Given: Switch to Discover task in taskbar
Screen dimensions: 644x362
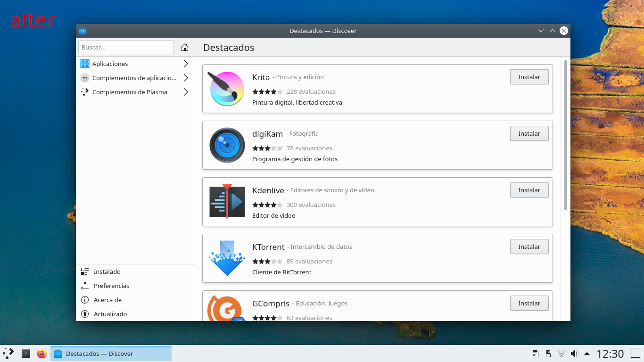Looking at the screenshot, I should point(111,354).
